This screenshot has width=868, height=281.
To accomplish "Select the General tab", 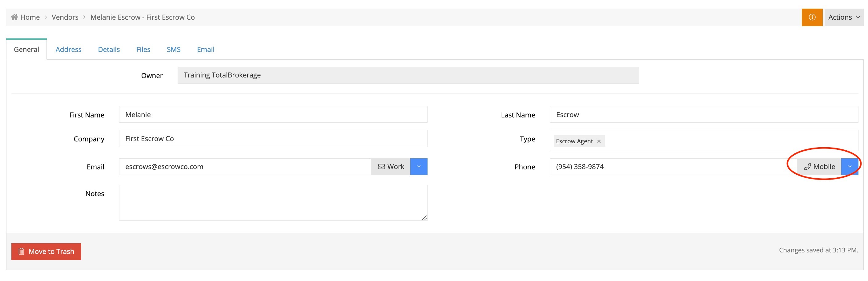I will pyautogui.click(x=26, y=49).
